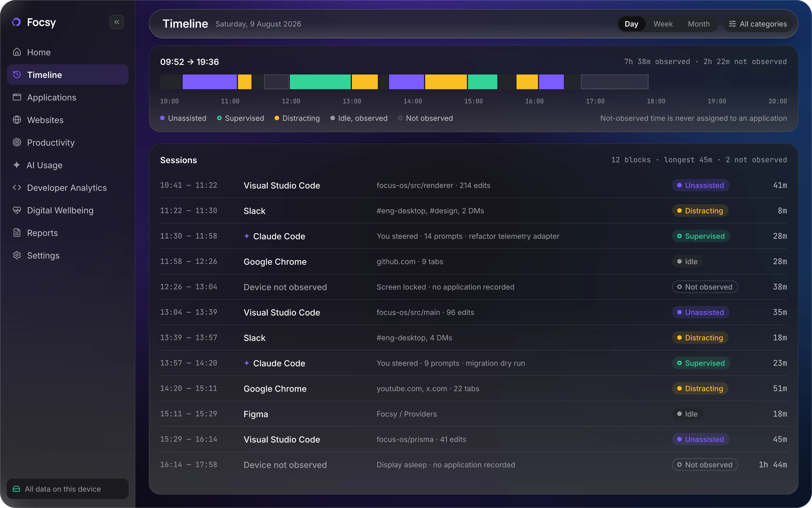This screenshot has width=812, height=508.
Task: Select the purple block after 16:00
Action: (x=551, y=82)
